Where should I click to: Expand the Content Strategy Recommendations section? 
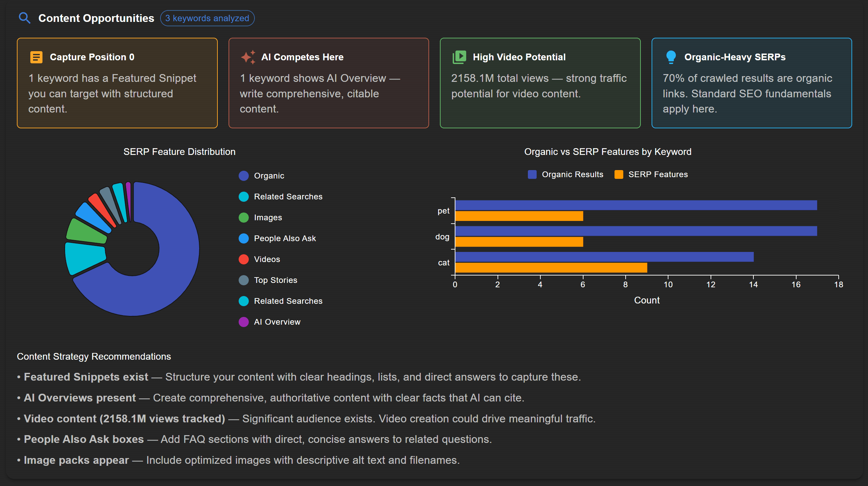(x=94, y=356)
